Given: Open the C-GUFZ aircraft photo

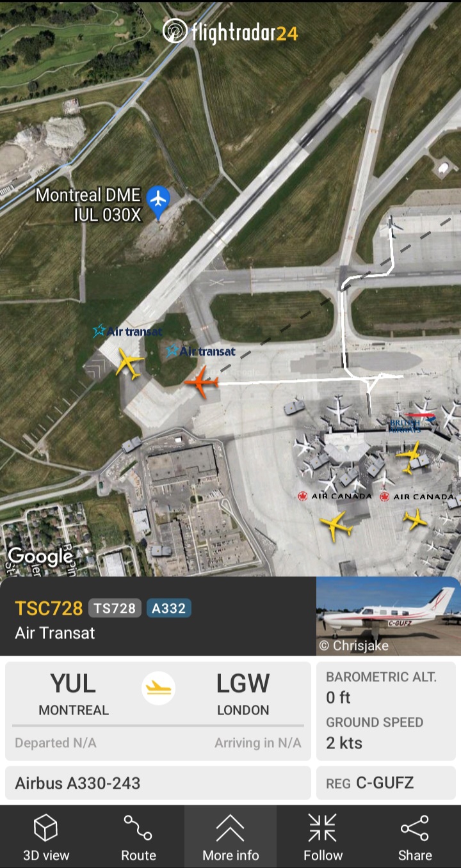Looking at the screenshot, I should click(x=388, y=616).
